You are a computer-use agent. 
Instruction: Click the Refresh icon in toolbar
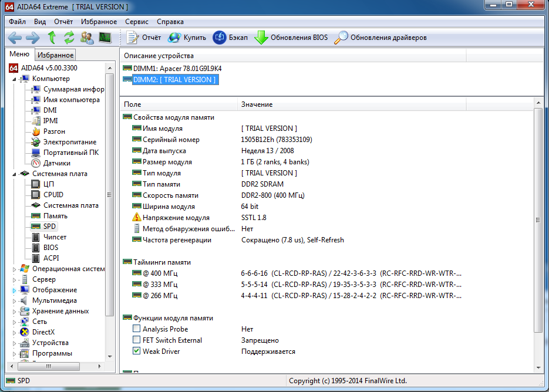coord(69,38)
